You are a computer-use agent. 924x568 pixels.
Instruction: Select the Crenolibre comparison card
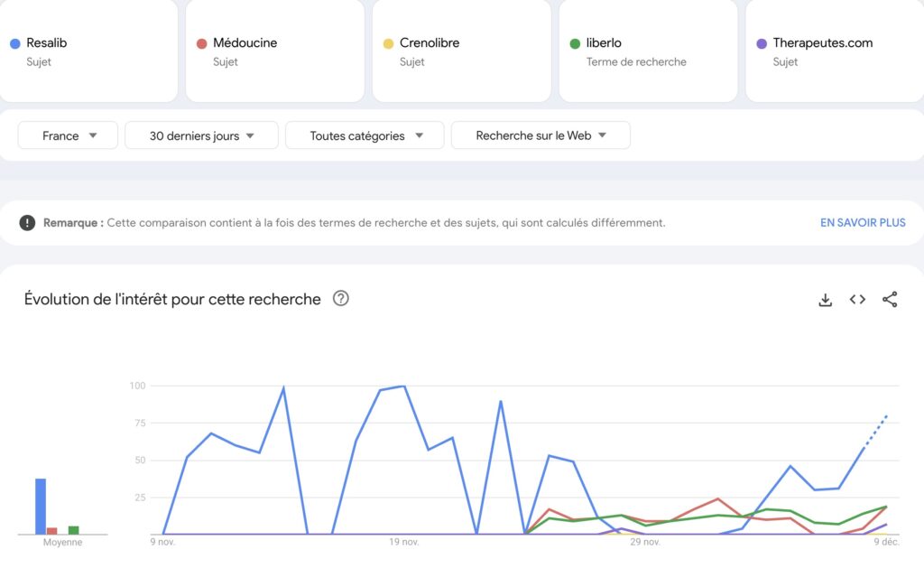click(x=461, y=51)
